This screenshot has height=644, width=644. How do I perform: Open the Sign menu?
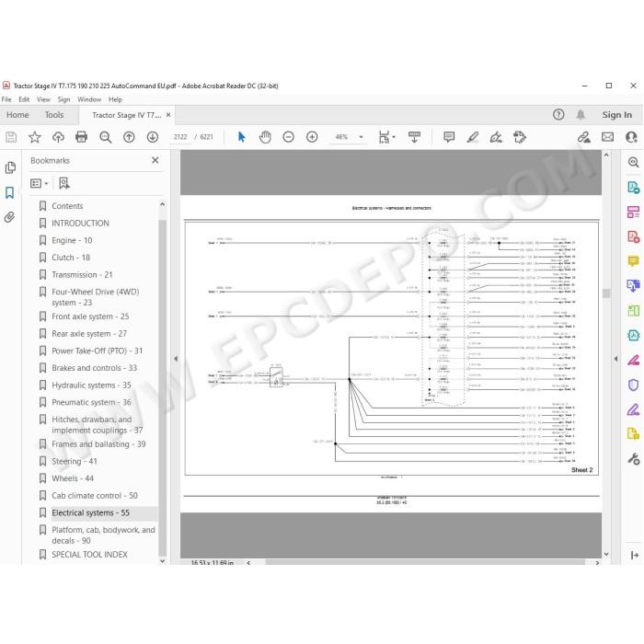coord(63,99)
